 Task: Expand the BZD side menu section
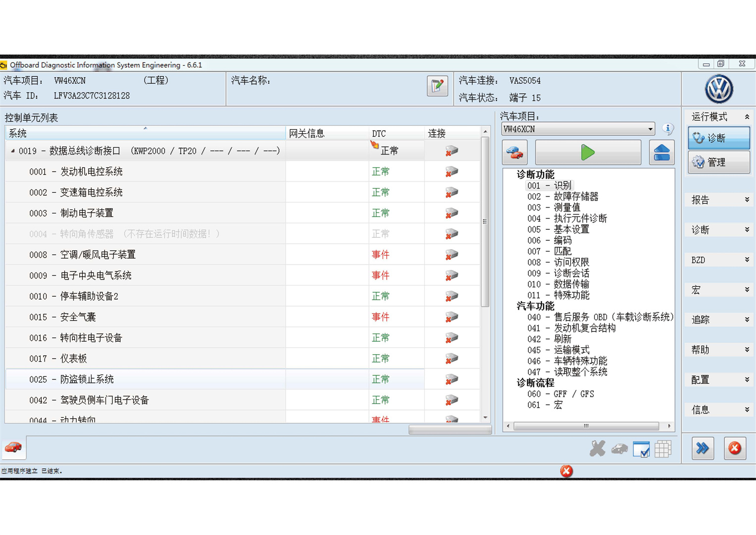(719, 260)
